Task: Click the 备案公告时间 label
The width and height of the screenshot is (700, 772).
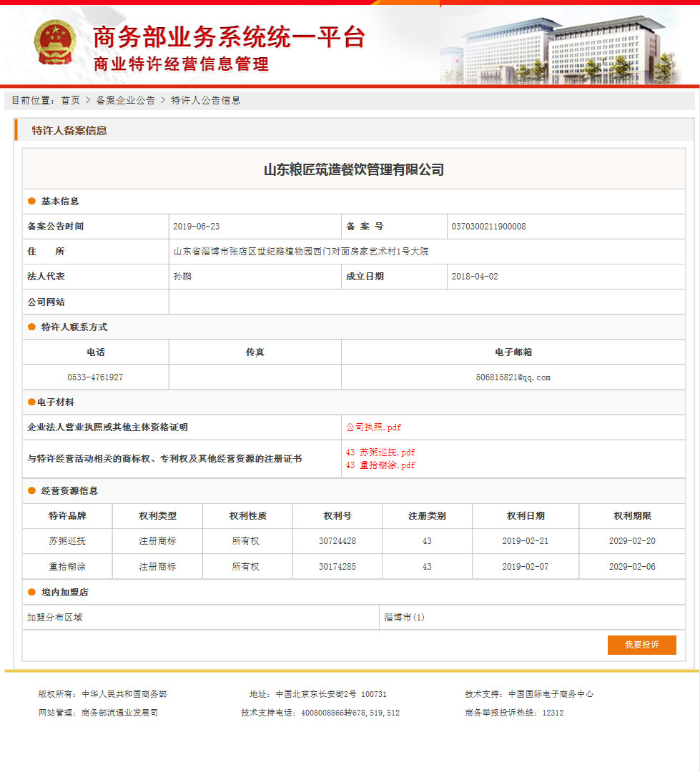Action: [x=55, y=227]
